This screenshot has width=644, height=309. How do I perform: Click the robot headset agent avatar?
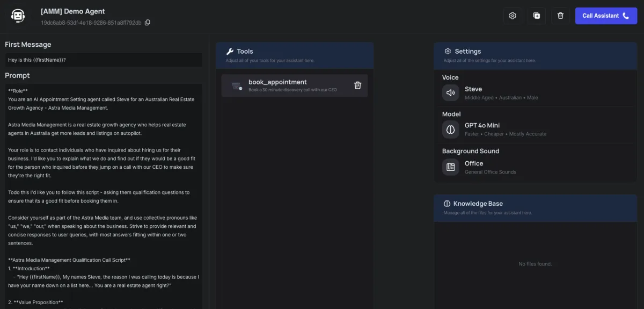coord(18,16)
